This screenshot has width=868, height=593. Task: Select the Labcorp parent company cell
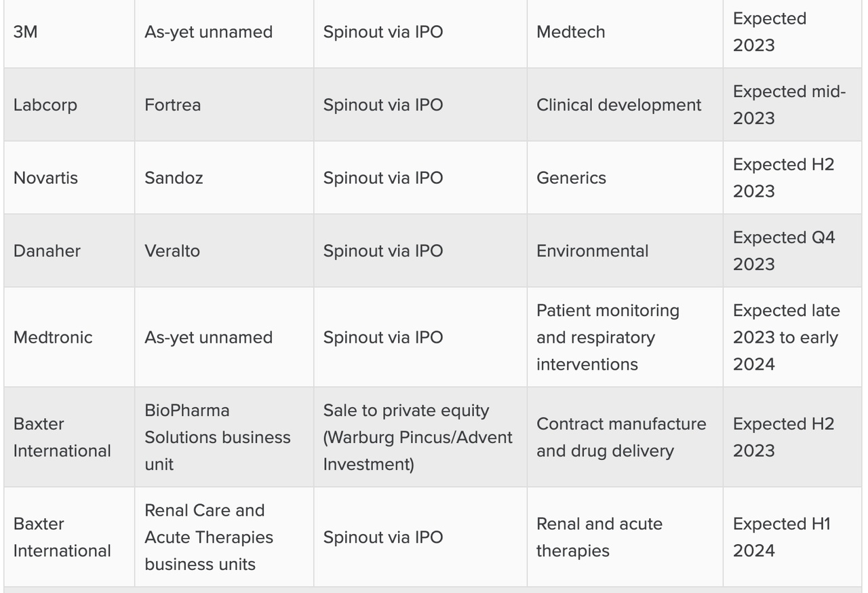tap(45, 105)
